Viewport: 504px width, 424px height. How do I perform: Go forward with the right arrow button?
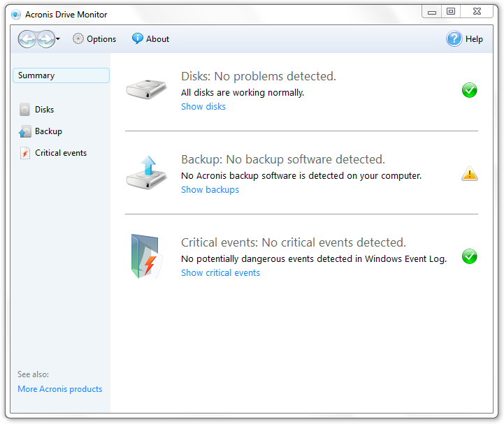(x=46, y=39)
